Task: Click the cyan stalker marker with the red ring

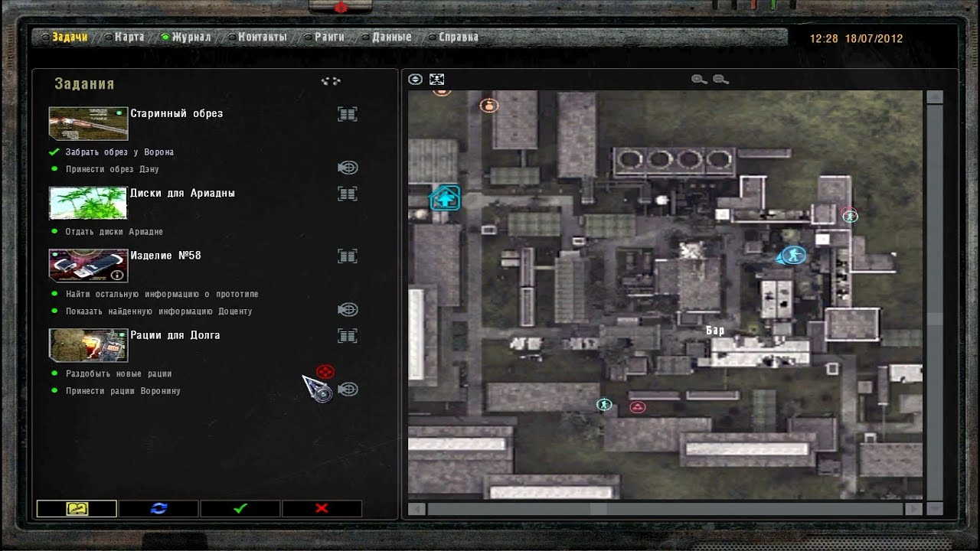Action: coord(849,216)
